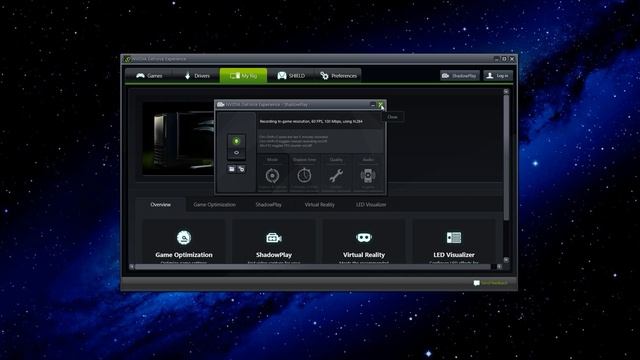Click the ShadowPlay button in top bar

(460, 76)
